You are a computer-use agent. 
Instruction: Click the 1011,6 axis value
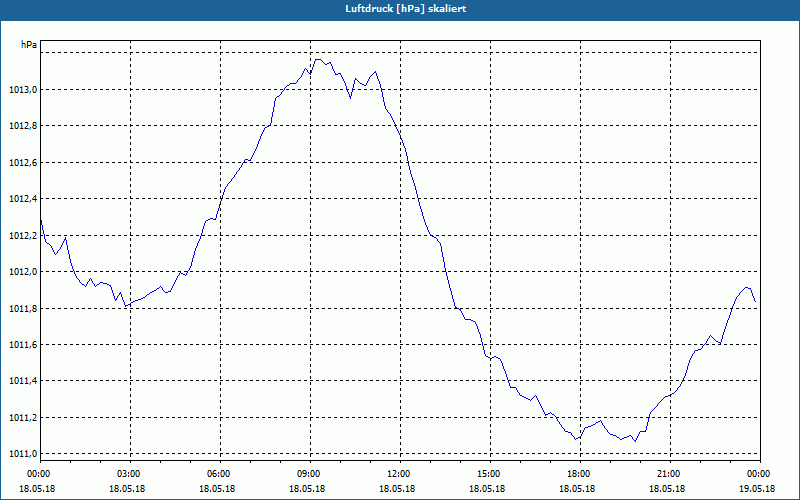pos(23,345)
